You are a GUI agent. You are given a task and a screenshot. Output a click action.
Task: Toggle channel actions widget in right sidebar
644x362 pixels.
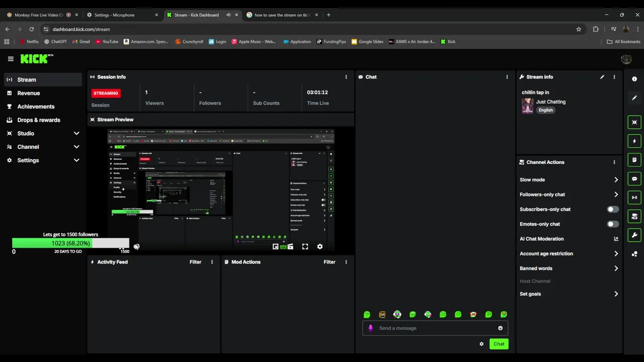[634, 217]
